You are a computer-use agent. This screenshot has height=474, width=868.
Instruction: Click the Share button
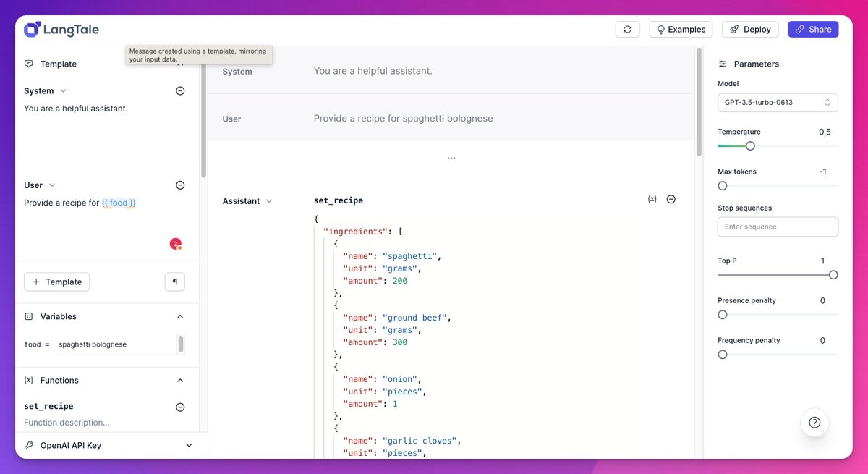tap(813, 29)
